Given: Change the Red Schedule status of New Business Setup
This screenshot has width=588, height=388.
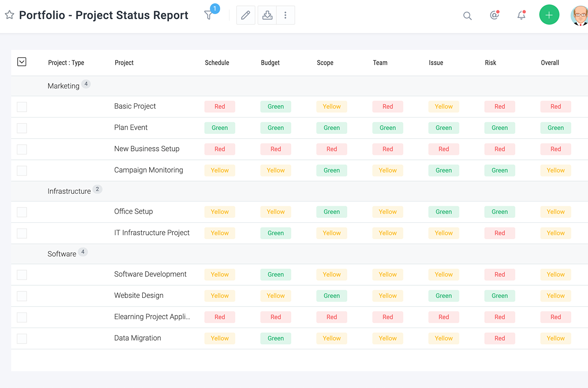Looking at the screenshot, I should pyautogui.click(x=220, y=149).
